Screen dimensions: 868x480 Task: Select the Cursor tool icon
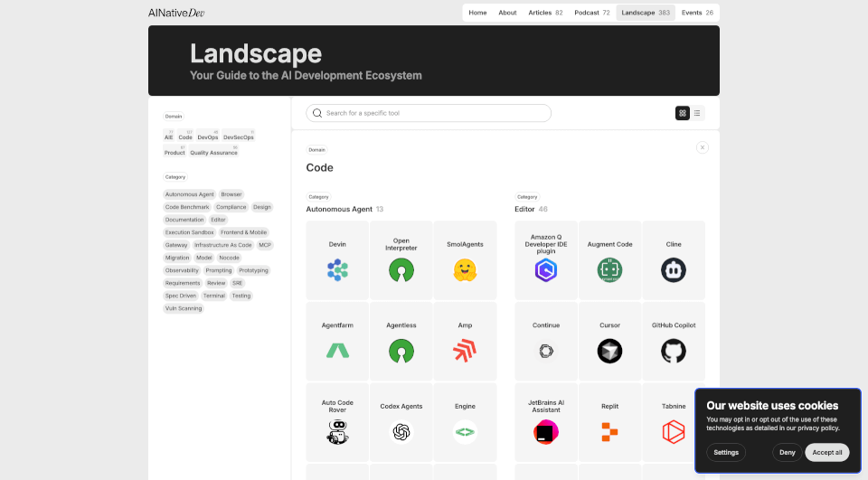pos(609,351)
